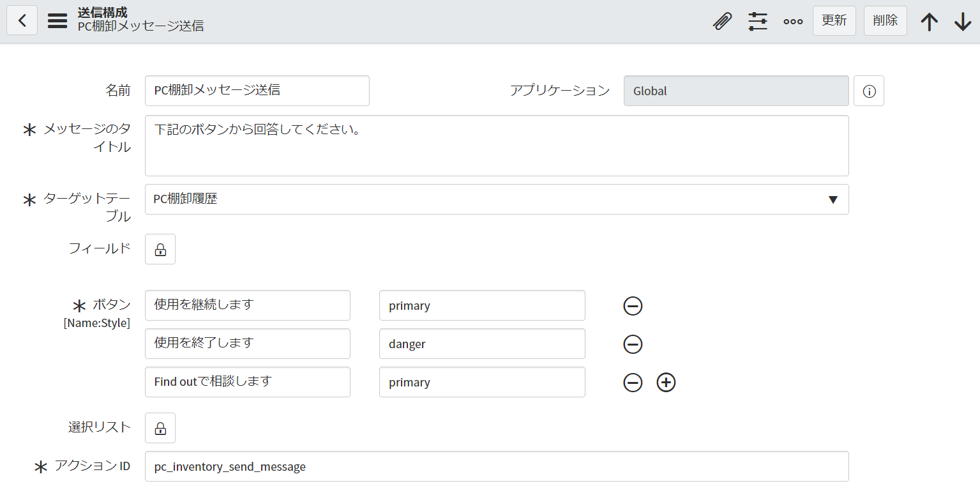Click the アプリケーション label
The height and width of the screenshot is (488, 980).
point(560,91)
